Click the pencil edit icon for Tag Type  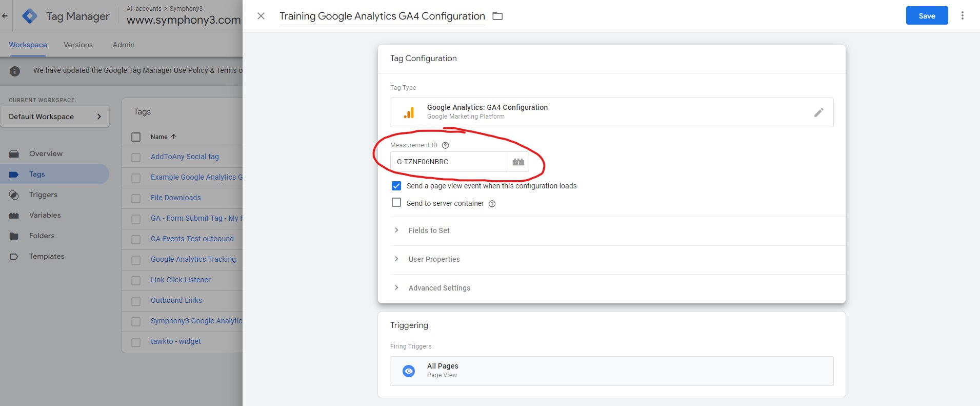819,112
